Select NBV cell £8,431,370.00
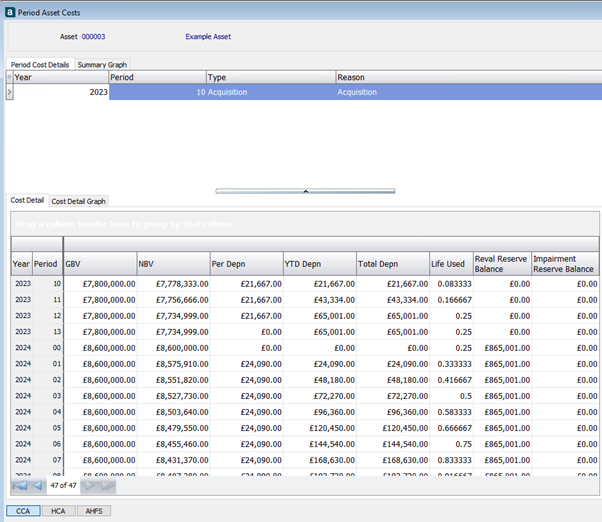This screenshot has width=602, height=522. click(x=174, y=460)
